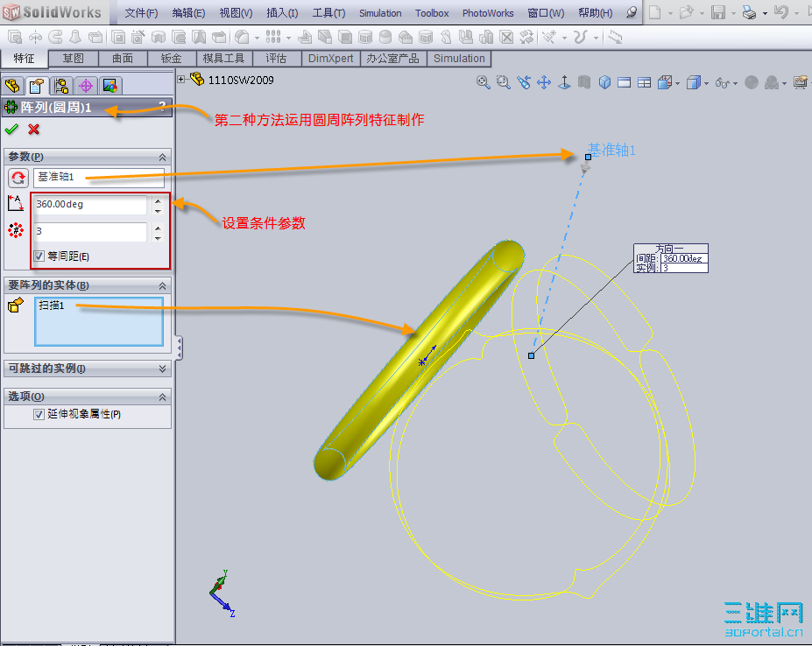Click the new document icon
The image size is (812, 646).
[x=655, y=12]
